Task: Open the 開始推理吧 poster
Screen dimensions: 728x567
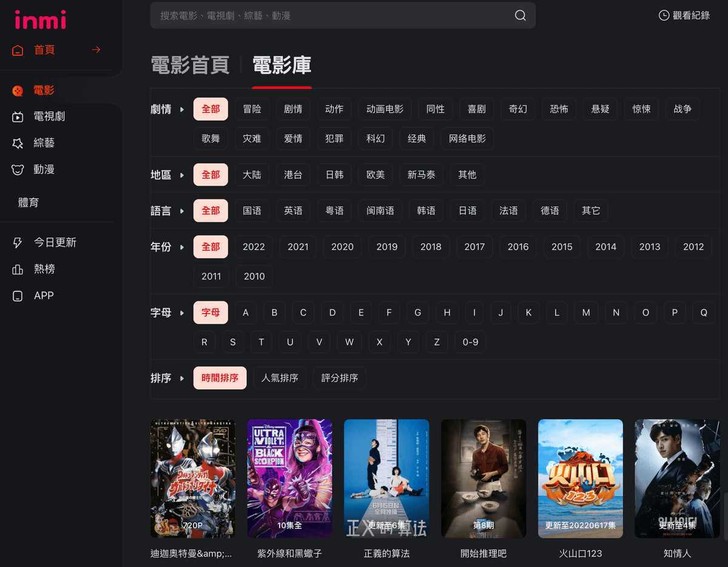Action: click(x=484, y=478)
